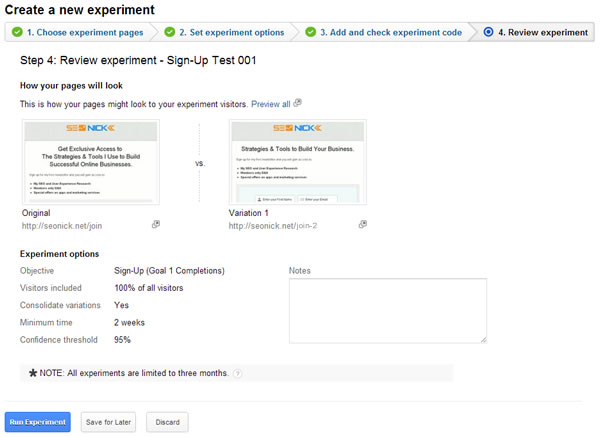The image size is (600, 437).
Task: Open the Variation 1 page thumbnail
Action: (x=298, y=162)
